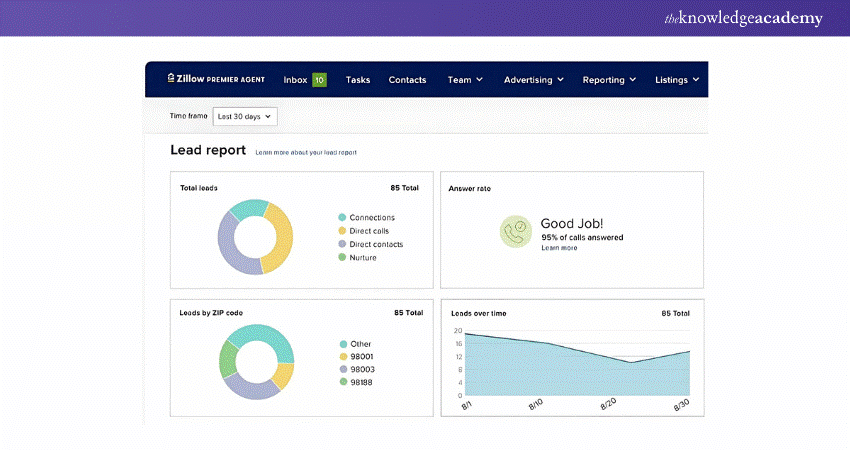Screen dimensions: 850x450
Task: Click the green phone answer rate icon
Action: tap(516, 232)
